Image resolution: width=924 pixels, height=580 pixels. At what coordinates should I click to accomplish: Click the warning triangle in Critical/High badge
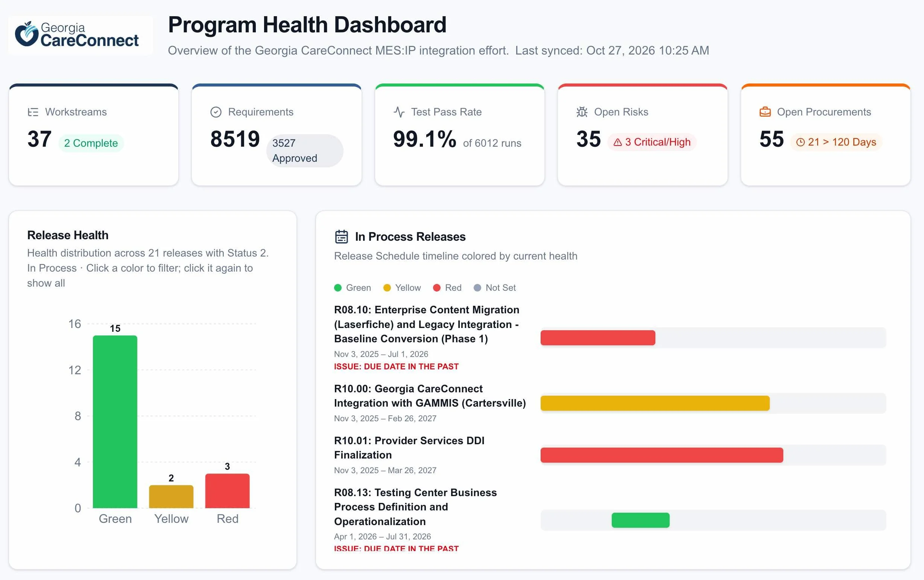click(617, 142)
